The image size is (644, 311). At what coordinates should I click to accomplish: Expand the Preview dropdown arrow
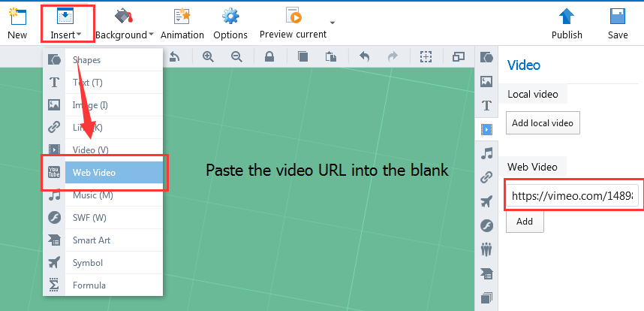(x=333, y=23)
